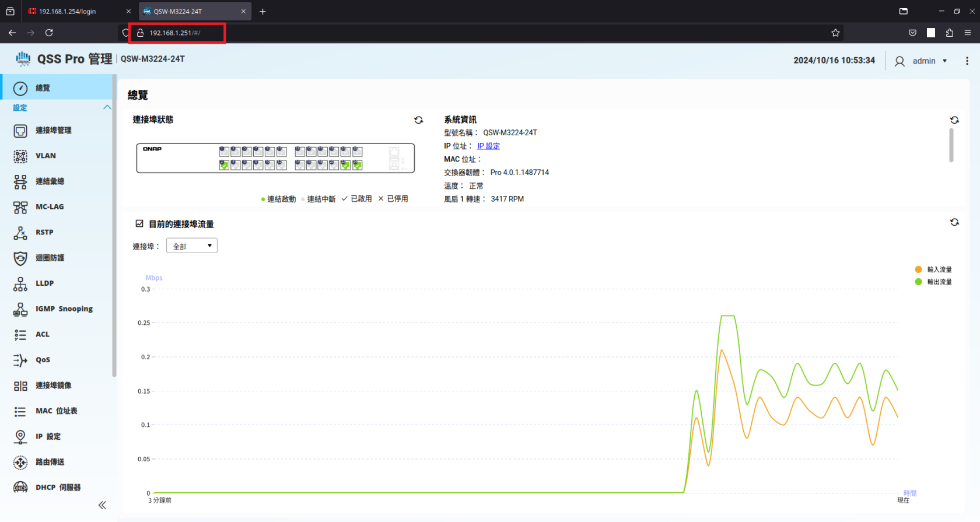Click the Pocket save icon
Viewport: 980px width, 522px height.
[912, 33]
